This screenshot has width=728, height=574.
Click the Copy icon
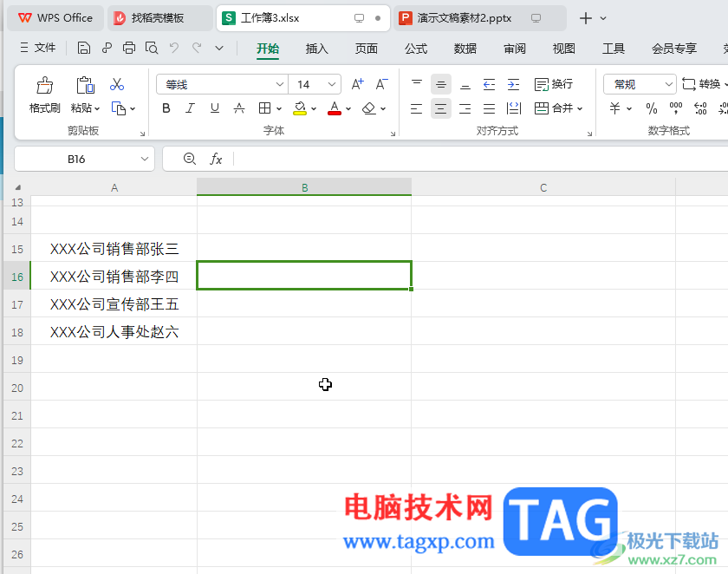[119, 108]
